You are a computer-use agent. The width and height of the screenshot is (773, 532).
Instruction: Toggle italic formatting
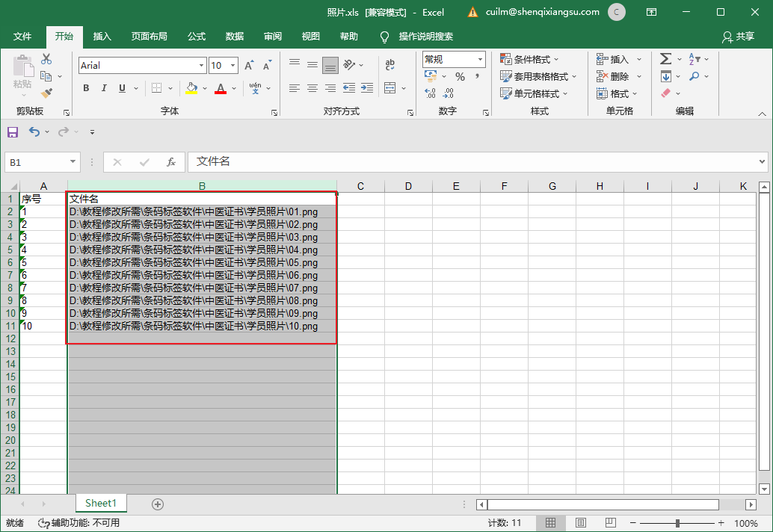pyautogui.click(x=104, y=88)
